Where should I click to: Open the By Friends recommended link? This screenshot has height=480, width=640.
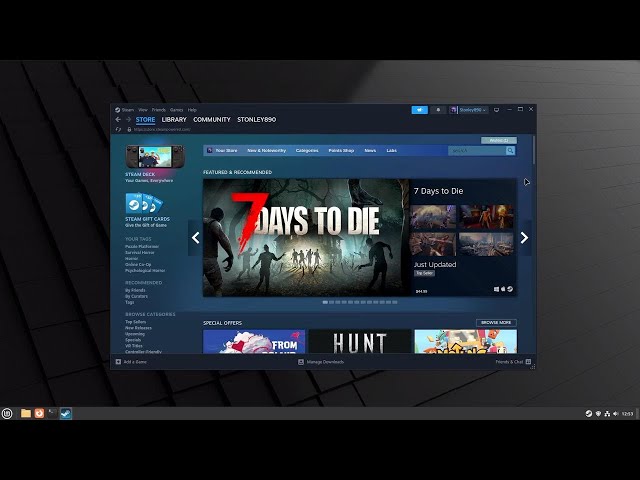[x=135, y=290]
